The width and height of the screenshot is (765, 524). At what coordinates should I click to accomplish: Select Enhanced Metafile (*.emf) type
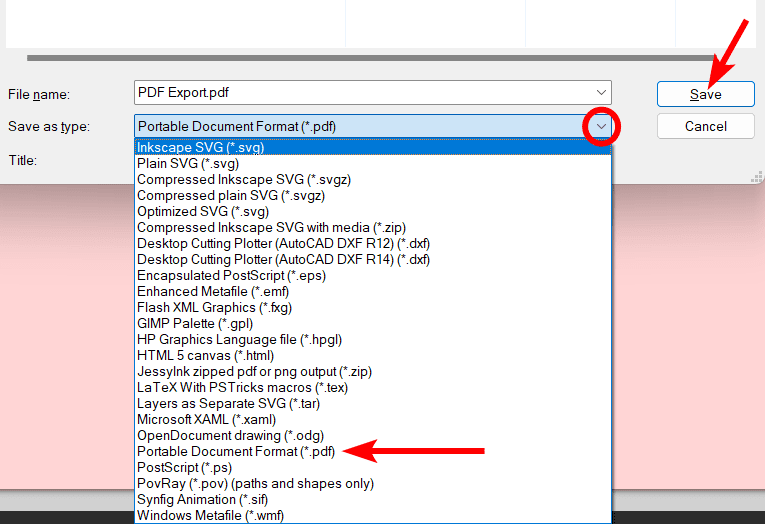[213, 292]
